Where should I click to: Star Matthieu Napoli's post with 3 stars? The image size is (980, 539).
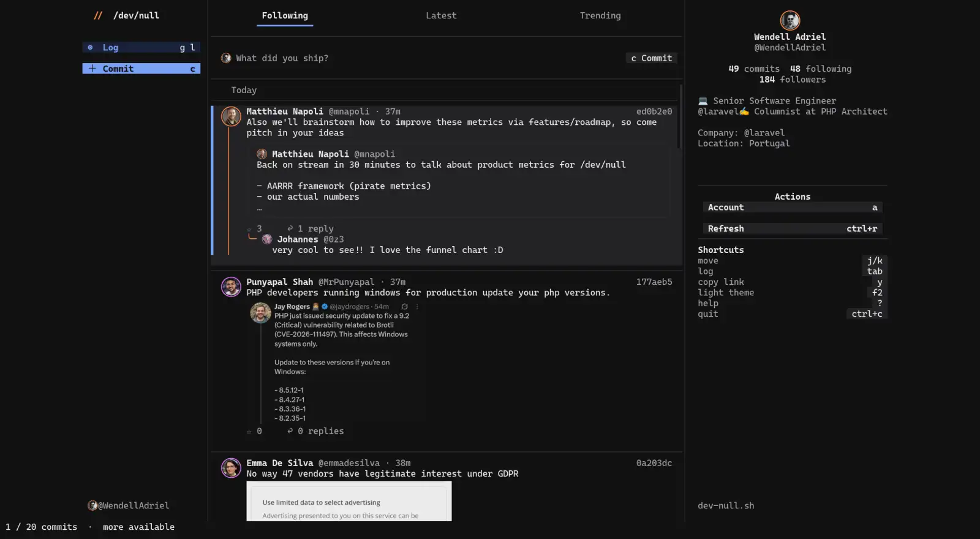[x=249, y=229]
